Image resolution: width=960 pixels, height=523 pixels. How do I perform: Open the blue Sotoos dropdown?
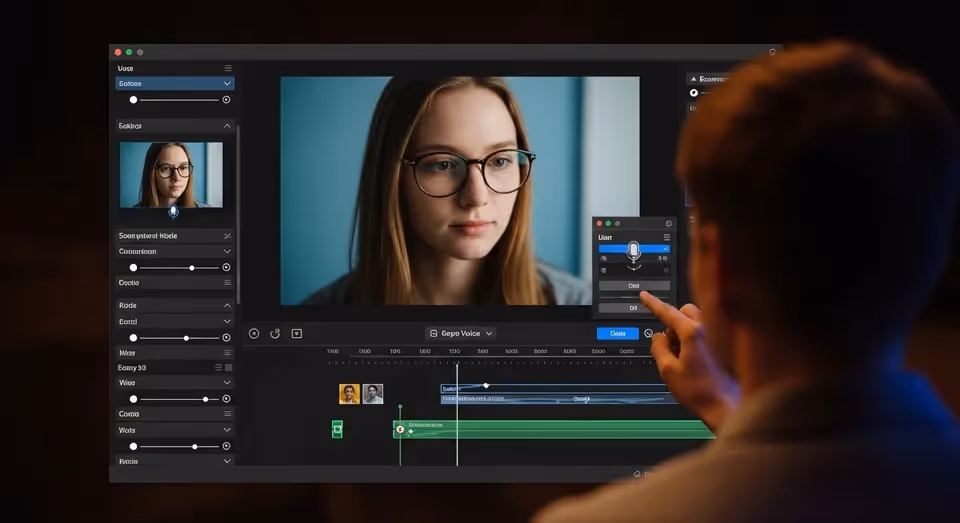[x=174, y=83]
